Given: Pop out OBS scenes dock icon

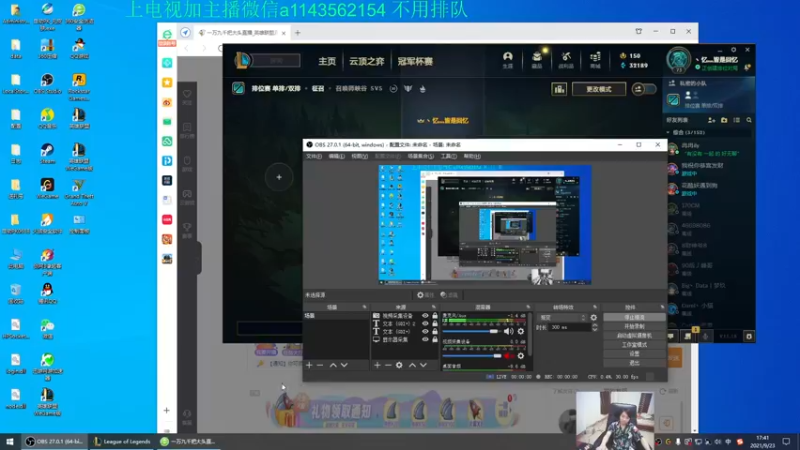Looking at the screenshot, I should tap(364, 307).
